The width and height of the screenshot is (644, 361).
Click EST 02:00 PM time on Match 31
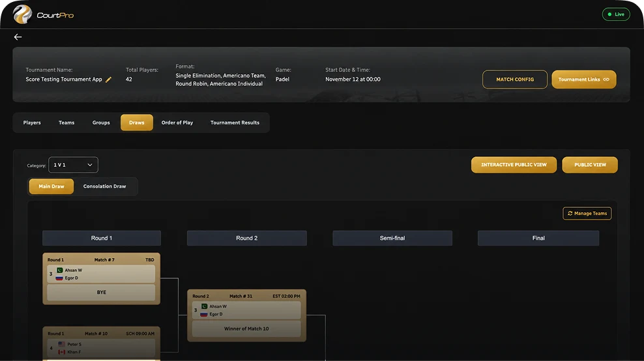click(286, 296)
